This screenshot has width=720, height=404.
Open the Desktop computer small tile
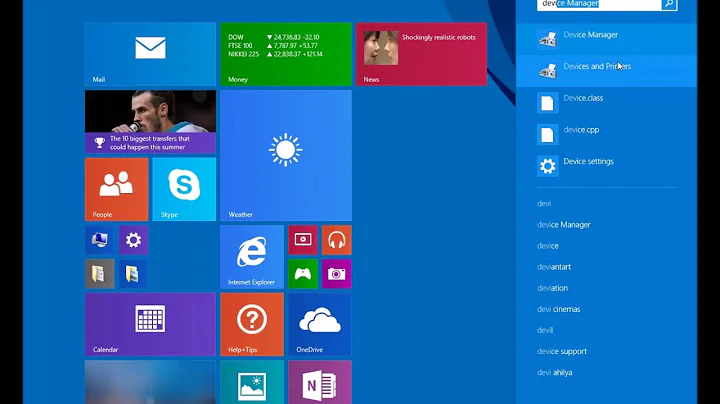click(100, 240)
